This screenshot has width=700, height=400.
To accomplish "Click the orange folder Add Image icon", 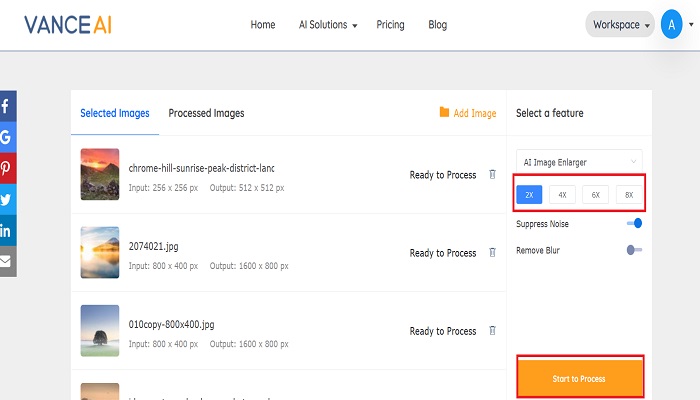I will 444,112.
